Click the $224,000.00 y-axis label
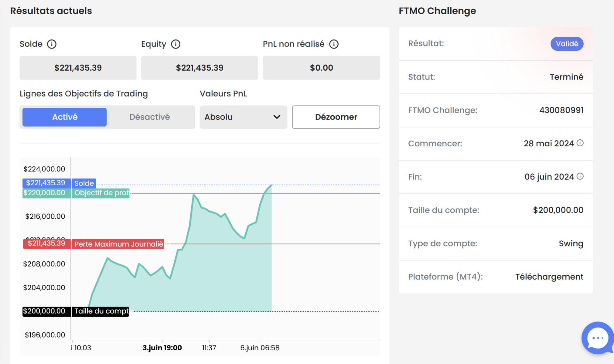 (x=44, y=169)
